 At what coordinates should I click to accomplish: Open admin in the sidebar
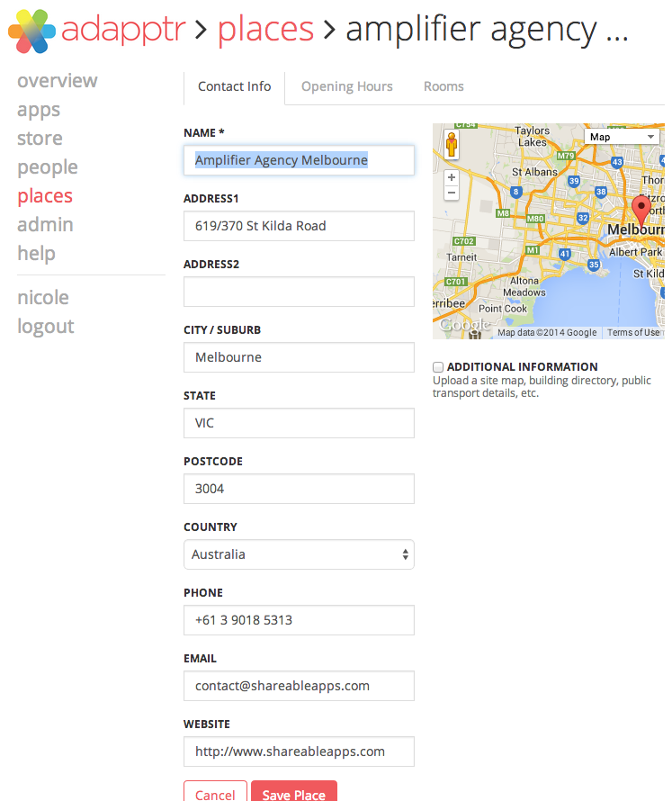pos(46,225)
